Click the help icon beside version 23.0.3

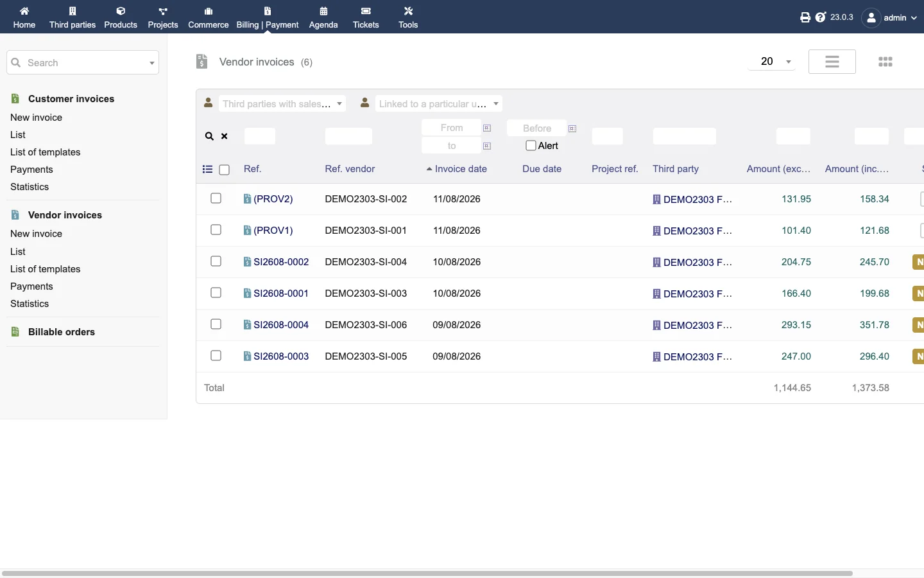[x=821, y=17]
